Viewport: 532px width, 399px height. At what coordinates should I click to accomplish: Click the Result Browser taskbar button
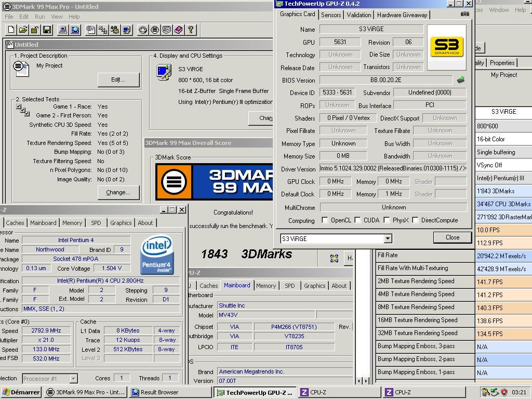click(170, 392)
